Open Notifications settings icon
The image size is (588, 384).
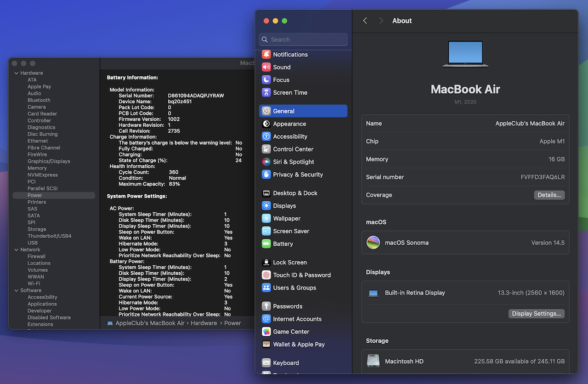pyautogui.click(x=266, y=54)
